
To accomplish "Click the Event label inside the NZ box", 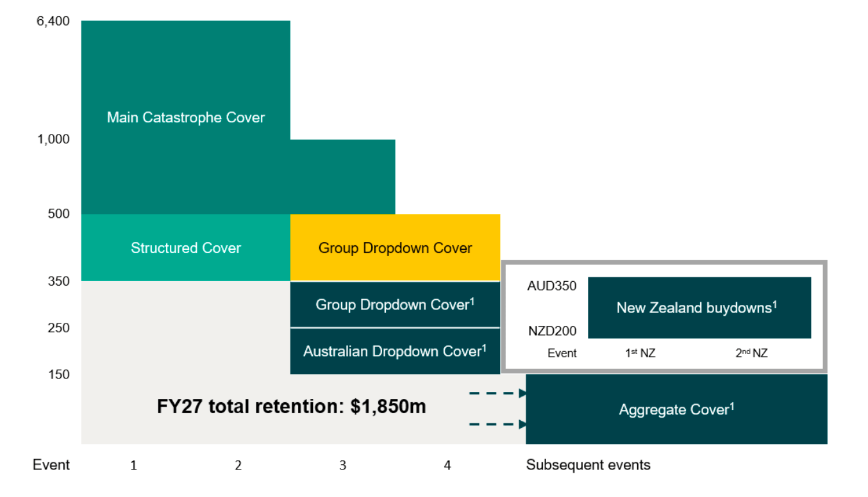I will (x=562, y=353).
